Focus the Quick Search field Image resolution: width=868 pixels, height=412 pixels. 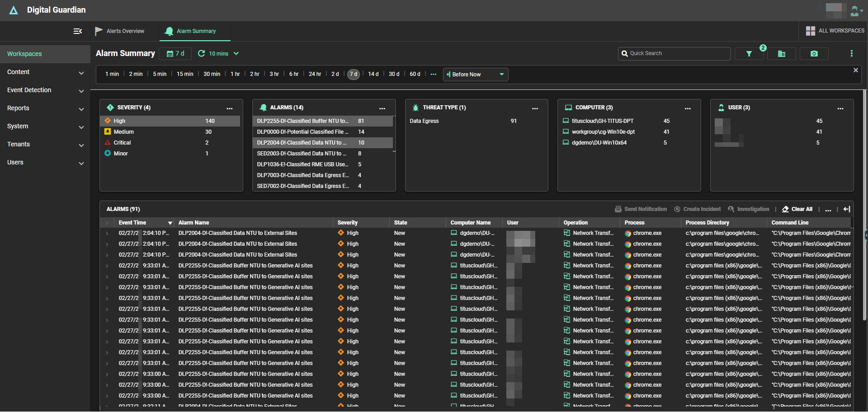[674, 53]
